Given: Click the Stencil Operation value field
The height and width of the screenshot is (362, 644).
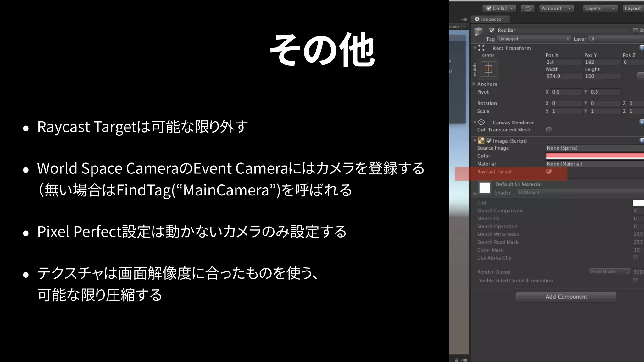Looking at the screenshot, I should pos(638,226).
